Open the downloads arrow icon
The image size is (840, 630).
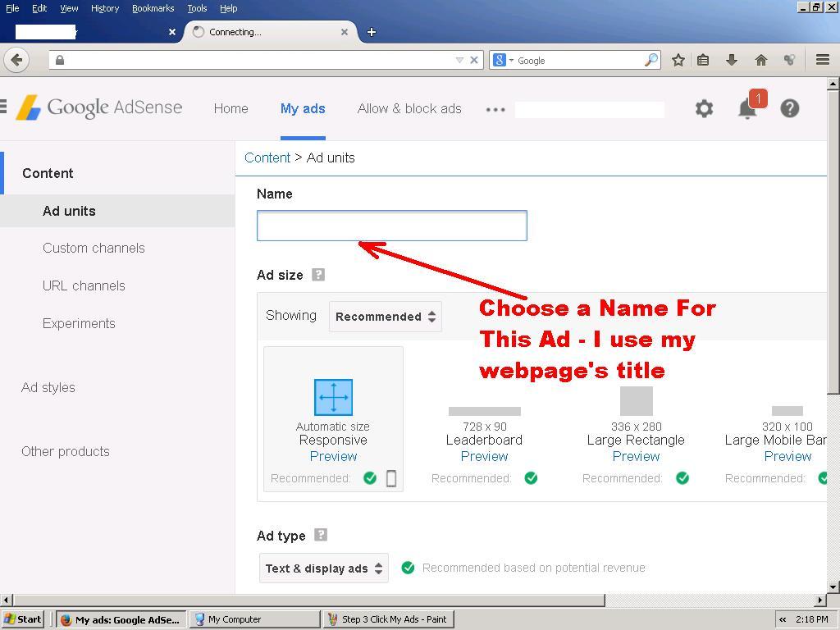731,60
